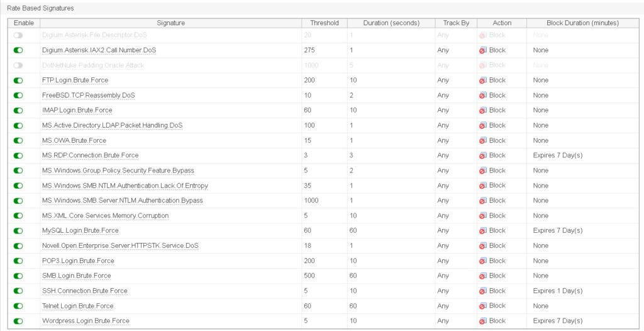Click Block icon in IMAP.Login.Brute.Force row
Viewport: 644px width, 331px height.
click(x=483, y=110)
